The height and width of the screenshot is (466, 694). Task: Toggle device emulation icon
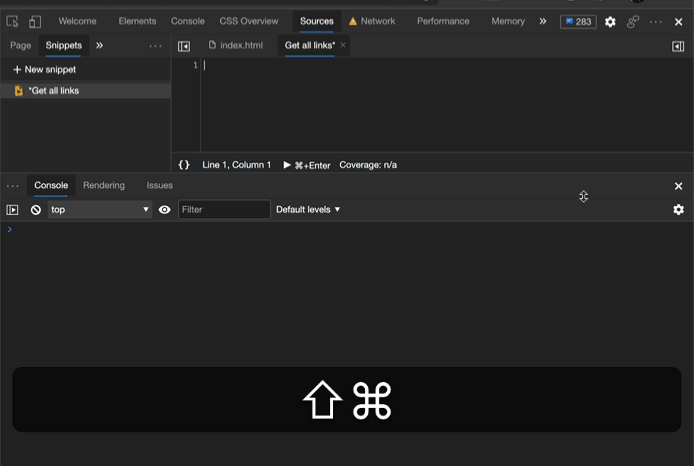(x=35, y=21)
